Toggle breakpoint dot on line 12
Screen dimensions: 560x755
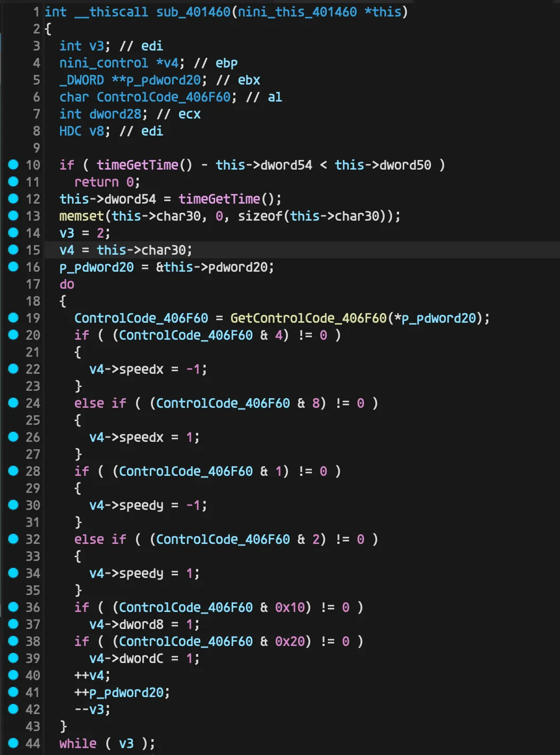coord(13,199)
